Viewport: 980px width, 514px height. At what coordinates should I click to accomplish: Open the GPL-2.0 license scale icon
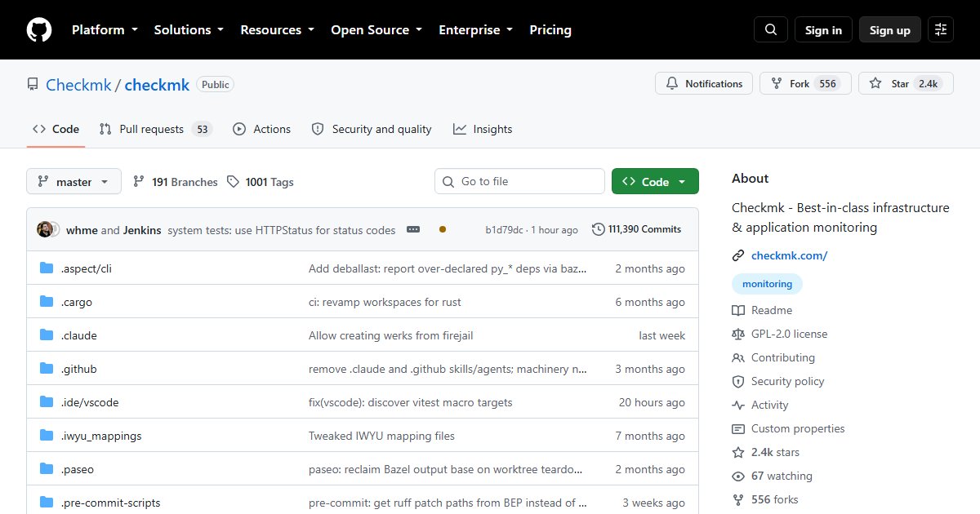738,334
